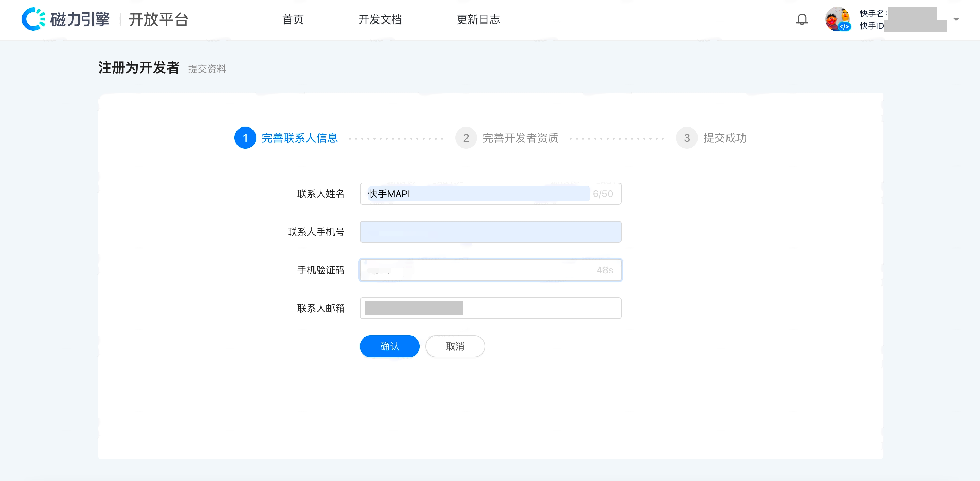
Task: Open 开发文档 from the top menu
Action: tap(380, 19)
